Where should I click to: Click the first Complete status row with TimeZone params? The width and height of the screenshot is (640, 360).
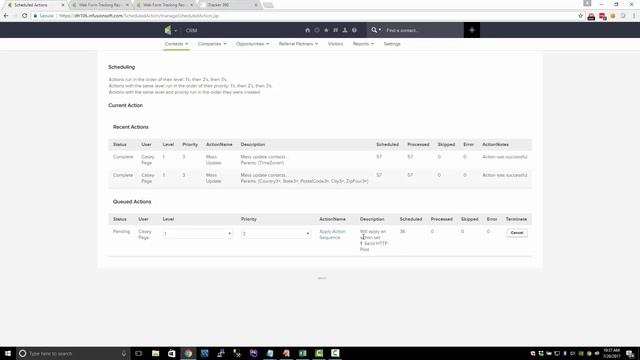[x=320, y=160]
